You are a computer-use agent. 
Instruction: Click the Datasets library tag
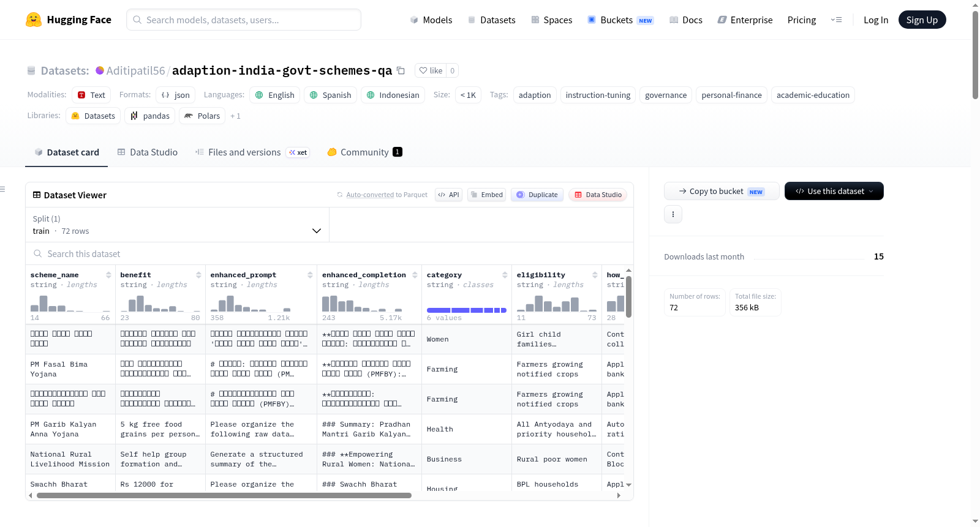[93, 116]
